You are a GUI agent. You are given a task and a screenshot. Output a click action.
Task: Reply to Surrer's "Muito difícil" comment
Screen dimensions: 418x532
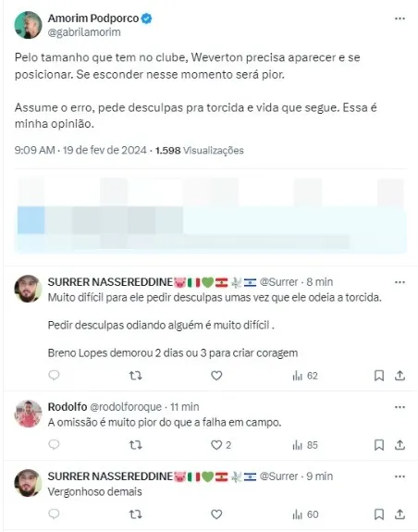pyautogui.click(x=54, y=376)
